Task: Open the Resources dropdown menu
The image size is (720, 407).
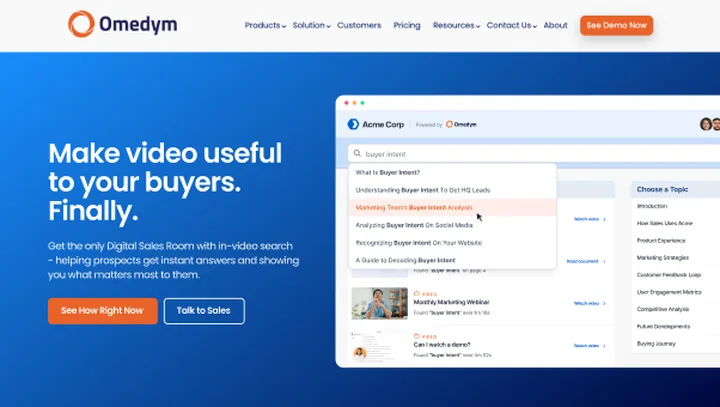Action: point(456,25)
